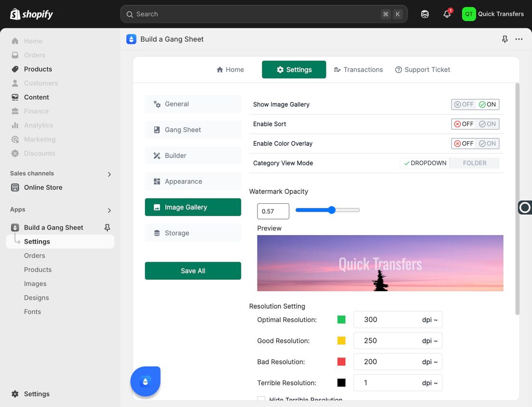Screen dimensions: 532x407
Task: Click the floating blue droplet chat button
Action: click(x=145, y=381)
